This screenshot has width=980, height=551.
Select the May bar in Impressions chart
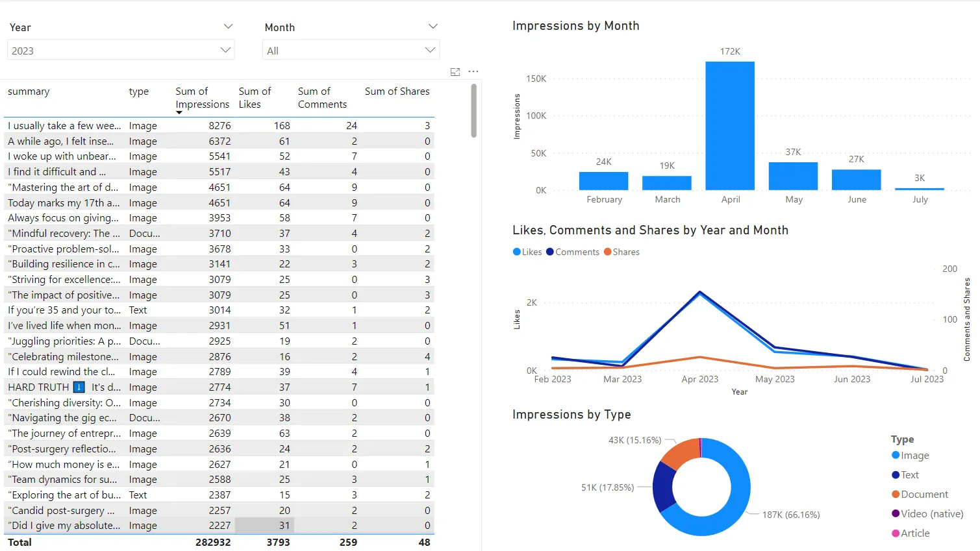[793, 176]
